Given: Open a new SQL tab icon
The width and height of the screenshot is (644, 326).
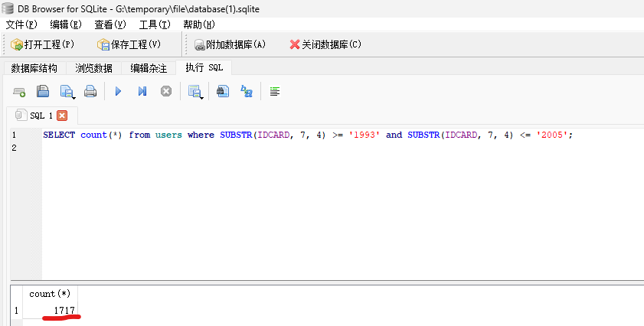Looking at the screenshot, I should pos(19,92).
